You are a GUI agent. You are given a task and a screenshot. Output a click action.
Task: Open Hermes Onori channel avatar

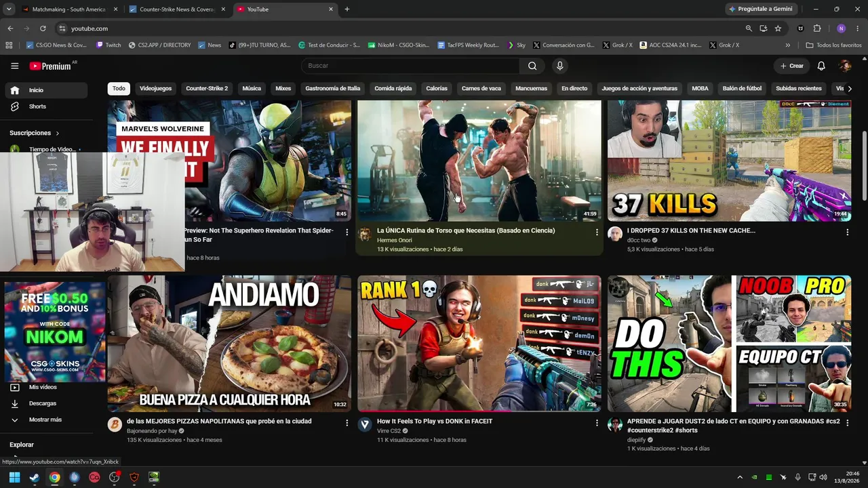365,235
